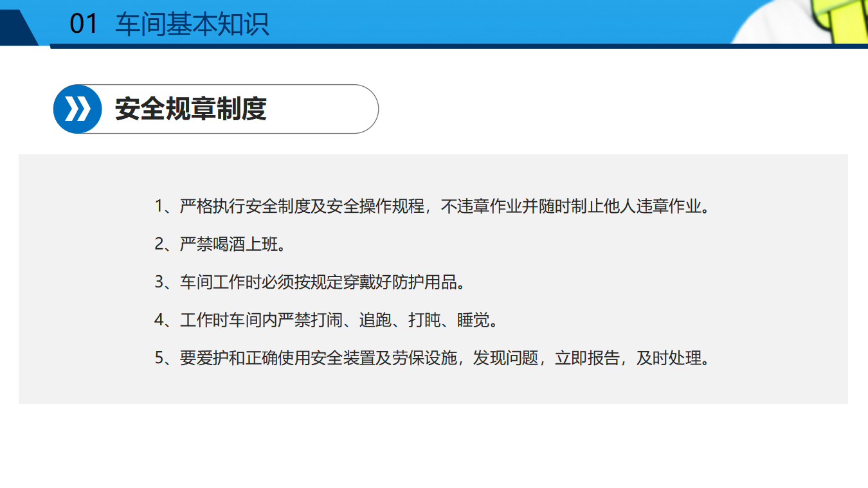
Task: Click rule 2 严禁喝酒上班
Action: click(x=221, y=244)
